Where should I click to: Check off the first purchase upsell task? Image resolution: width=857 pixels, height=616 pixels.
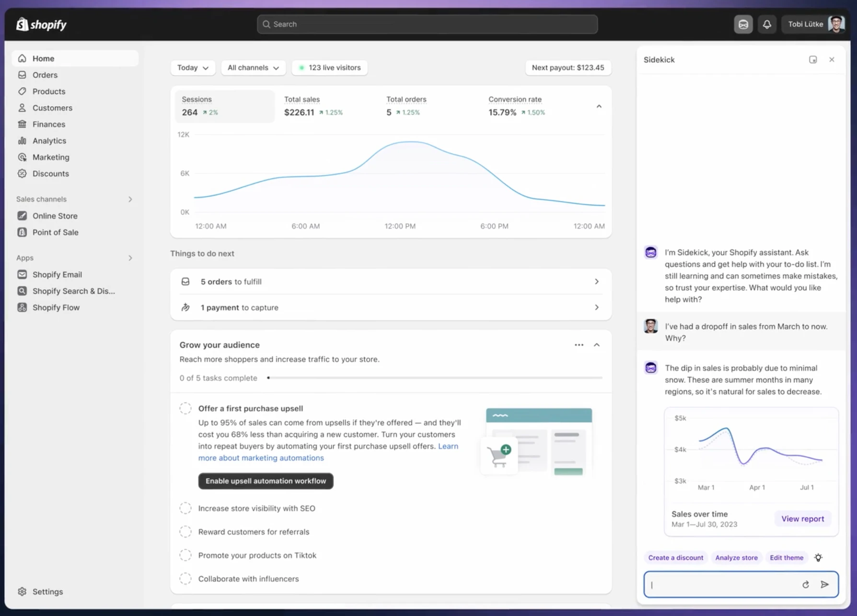[185, 408]
